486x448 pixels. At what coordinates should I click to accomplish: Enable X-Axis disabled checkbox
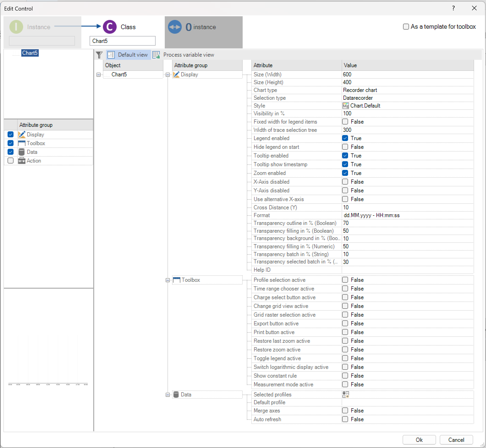point(345,182)
